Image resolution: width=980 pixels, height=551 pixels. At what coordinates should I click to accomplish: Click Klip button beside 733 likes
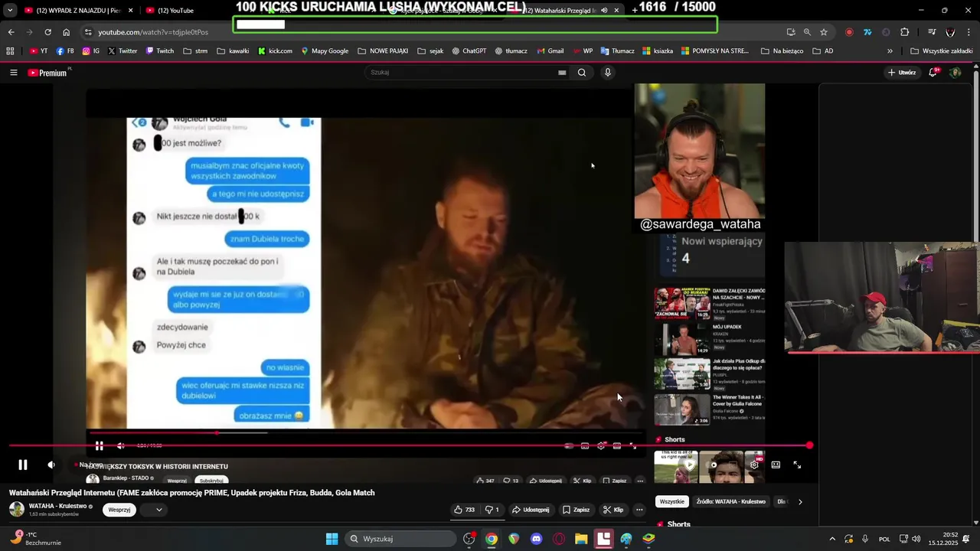pos(612,510)
